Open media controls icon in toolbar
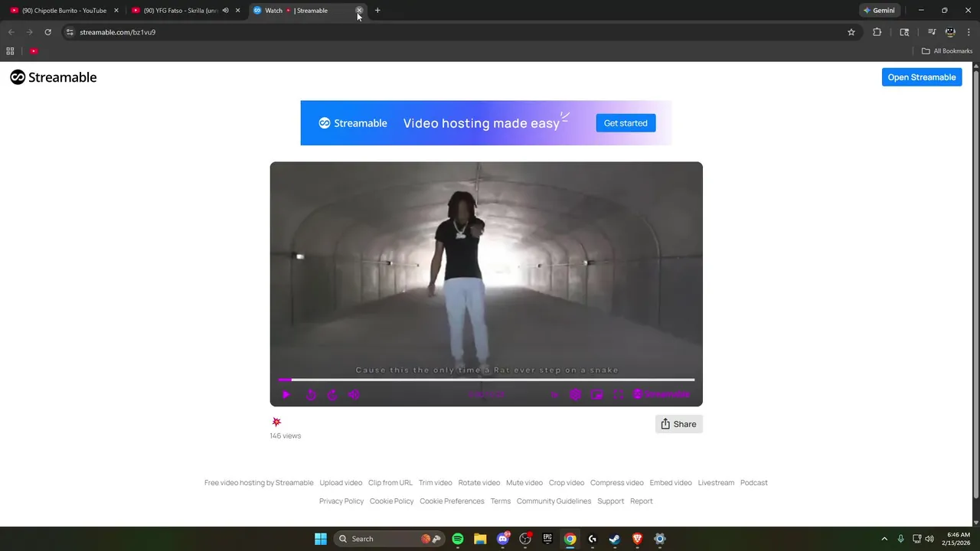The image size is (980, 551). click(932, 32)
